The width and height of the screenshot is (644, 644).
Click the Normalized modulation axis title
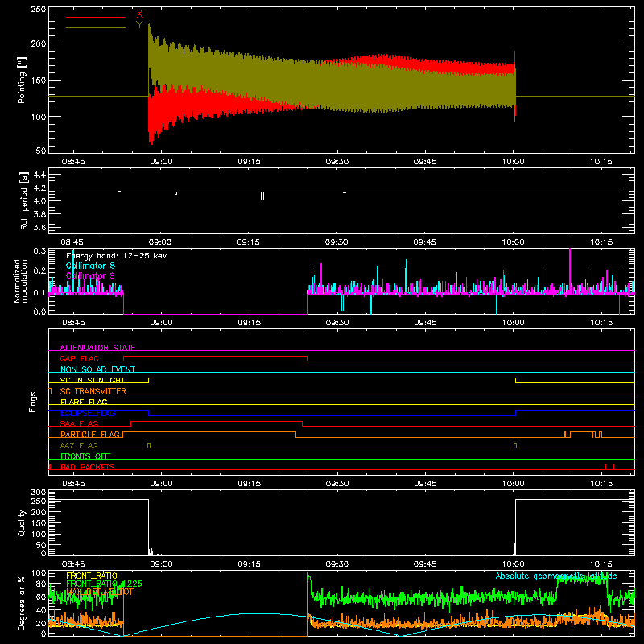pyautogui.click(x=20, y=281)
